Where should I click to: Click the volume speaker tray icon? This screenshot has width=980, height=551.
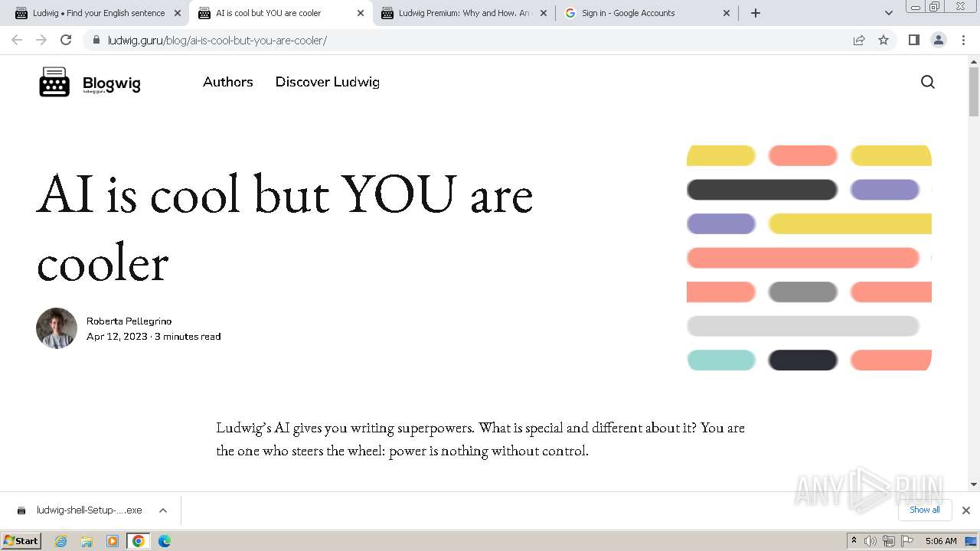[871, 541]
